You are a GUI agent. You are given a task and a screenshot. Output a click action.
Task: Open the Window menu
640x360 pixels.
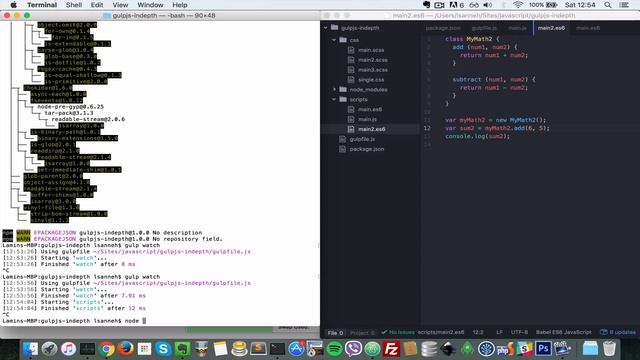[150, 5]
